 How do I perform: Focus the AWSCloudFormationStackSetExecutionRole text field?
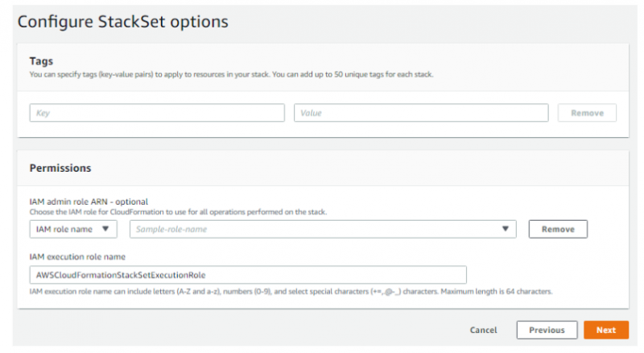(x=246, y=275)
